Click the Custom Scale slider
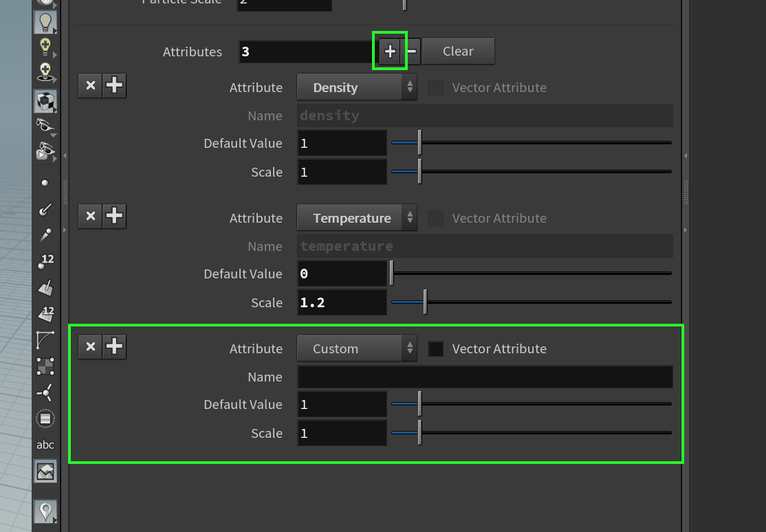766x532 pixels. click(x=532, y=433)
